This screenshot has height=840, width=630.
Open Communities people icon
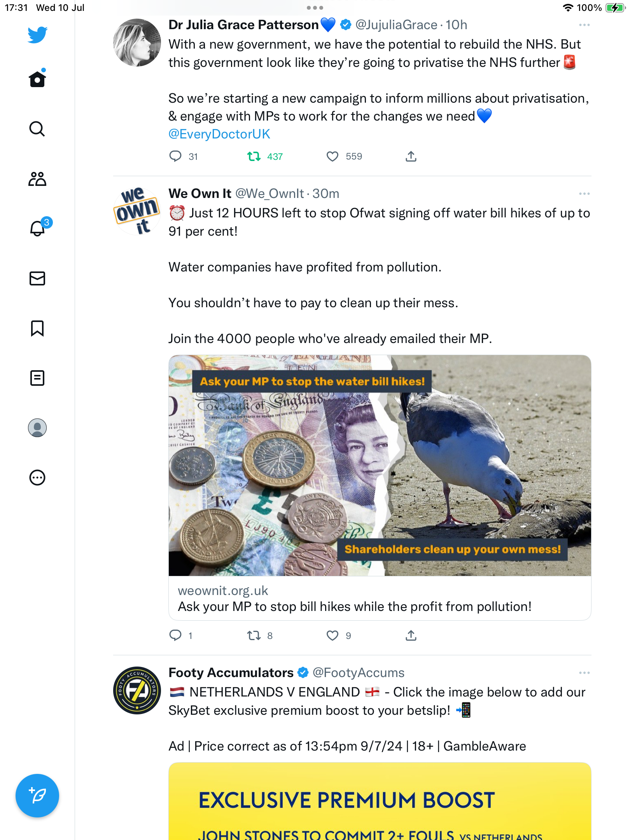pos(37,179)
